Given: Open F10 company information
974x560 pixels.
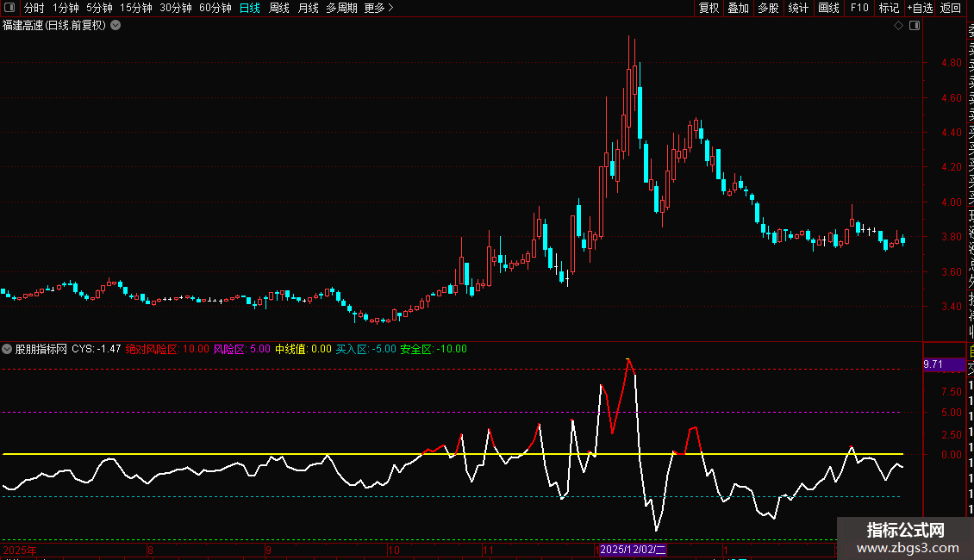Looking at the screenshot, I should coord(859,8).
